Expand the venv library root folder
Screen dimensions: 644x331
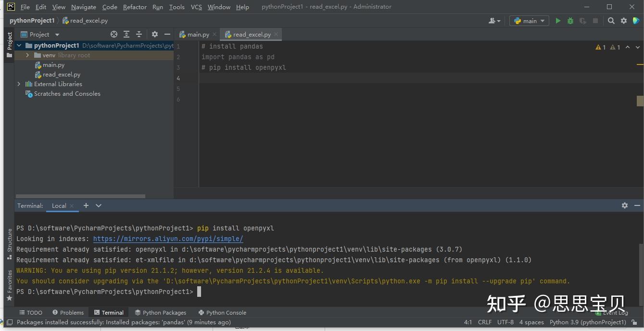[x=28, y=55]
